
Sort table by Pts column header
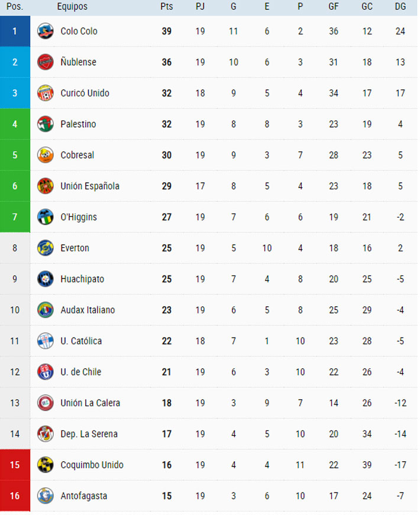click(x=166, y=7)
